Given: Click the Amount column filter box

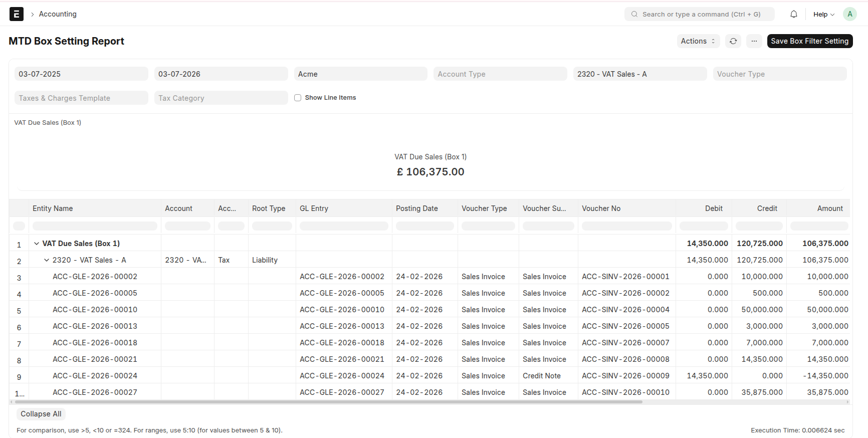Looking at the screenshot, I should coord(819,226).
